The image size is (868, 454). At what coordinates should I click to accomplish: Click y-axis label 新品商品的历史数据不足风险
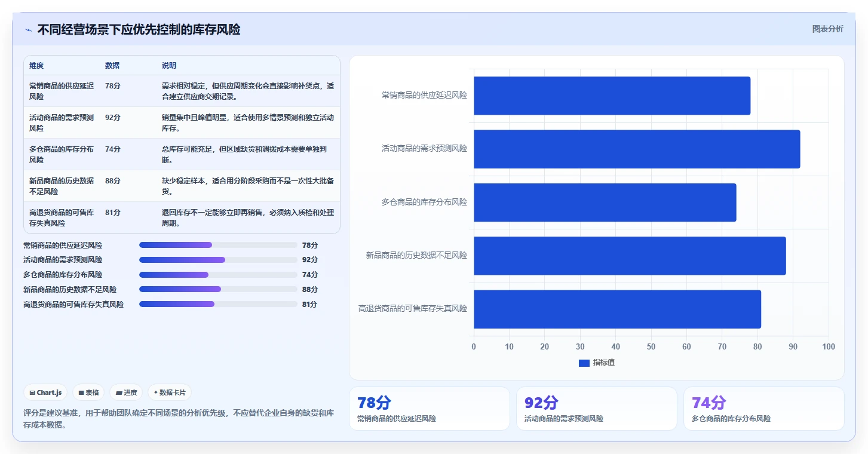coord(416,256)
